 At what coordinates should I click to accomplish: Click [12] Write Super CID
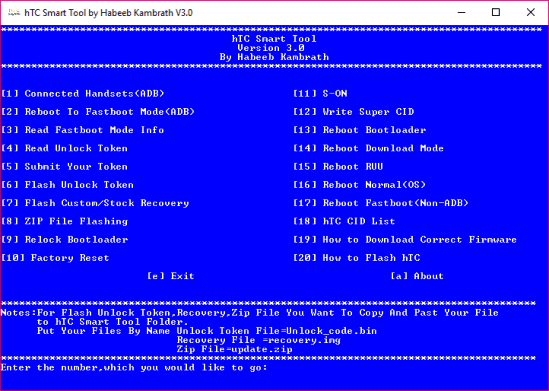click(354, 112)
